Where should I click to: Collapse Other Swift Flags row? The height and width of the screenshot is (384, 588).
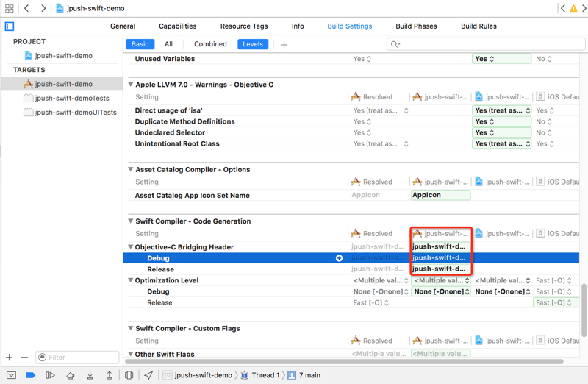tap(131, 354)
